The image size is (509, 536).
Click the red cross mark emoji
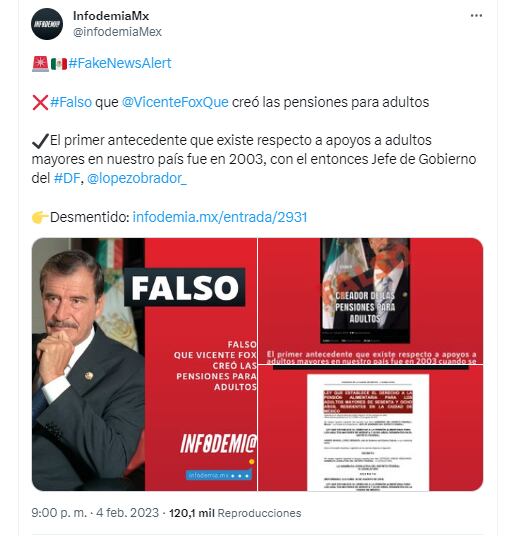(40, 103)
